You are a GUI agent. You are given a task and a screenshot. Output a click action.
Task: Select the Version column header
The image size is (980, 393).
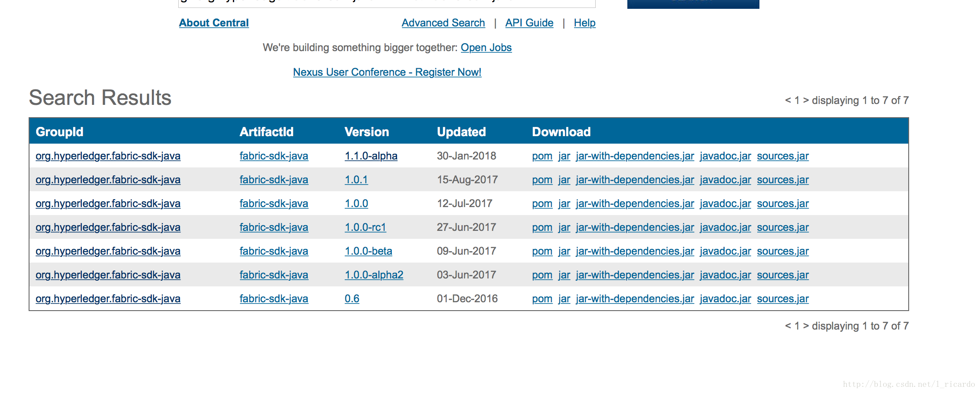coord(367,132)
